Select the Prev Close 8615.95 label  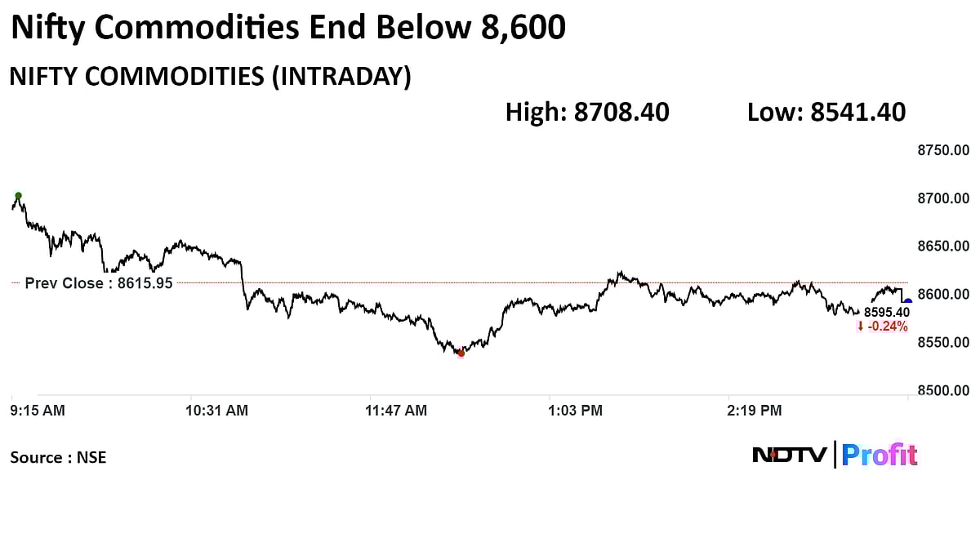(x=99, y=283)
